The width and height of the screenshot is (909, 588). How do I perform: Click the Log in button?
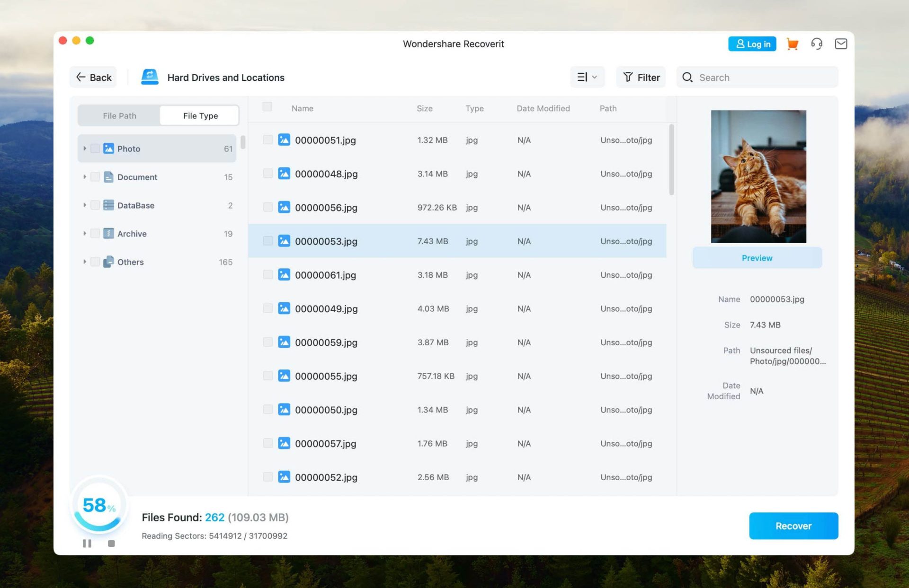click(x=752, y=44)
